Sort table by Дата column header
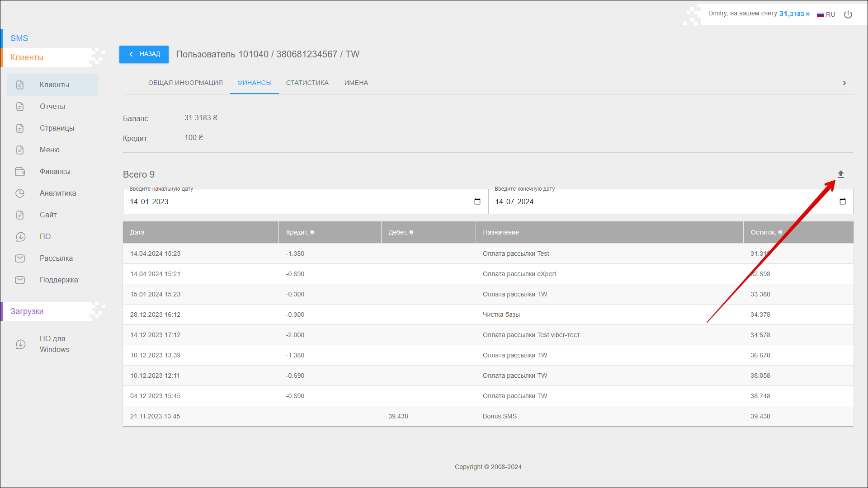The width and height of the screenshot is (868, 488). point(137,233)
